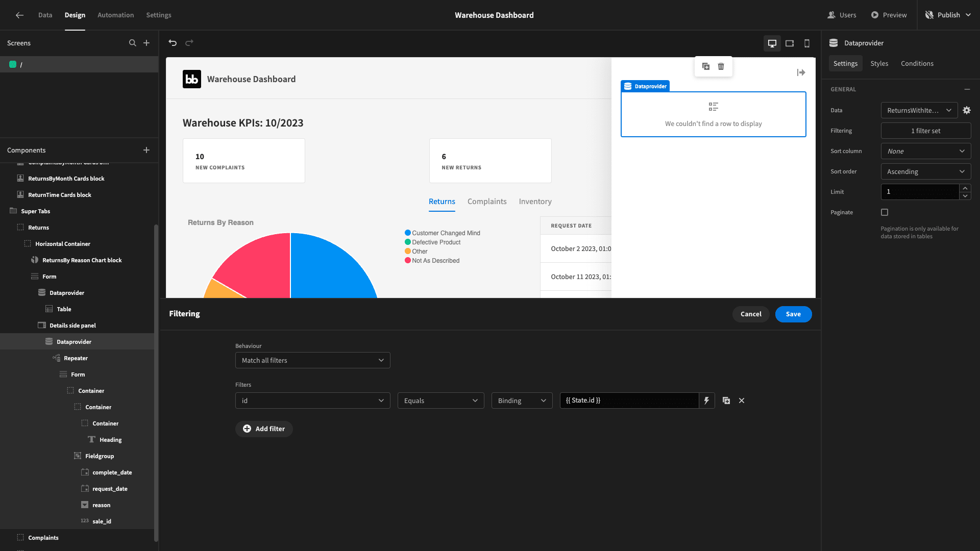Select tablet preview device icon
980x551 pixels.
pos(790,43)
